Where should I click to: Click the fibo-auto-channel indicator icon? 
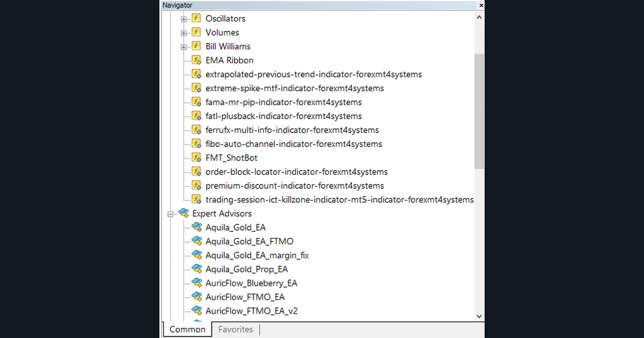click(x=197, y=144)
